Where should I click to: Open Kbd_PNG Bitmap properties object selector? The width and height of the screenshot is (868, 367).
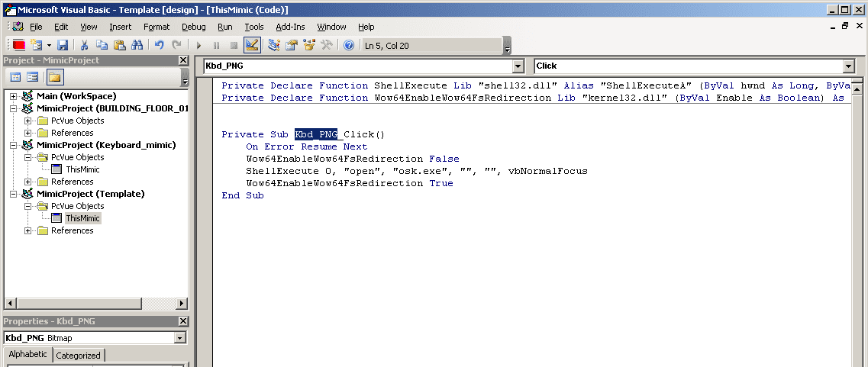179,338
